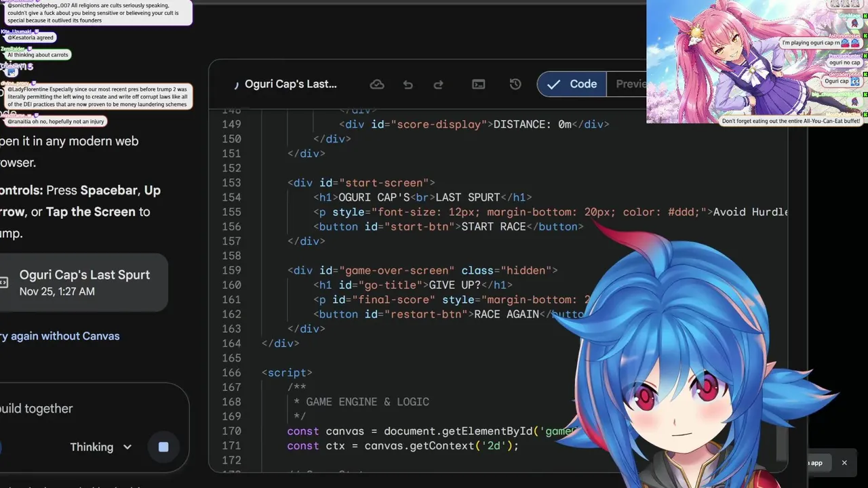Click the Nov 25, 1:27 AM timestamp
868x488 pixels.
click(x=57, y=292)
